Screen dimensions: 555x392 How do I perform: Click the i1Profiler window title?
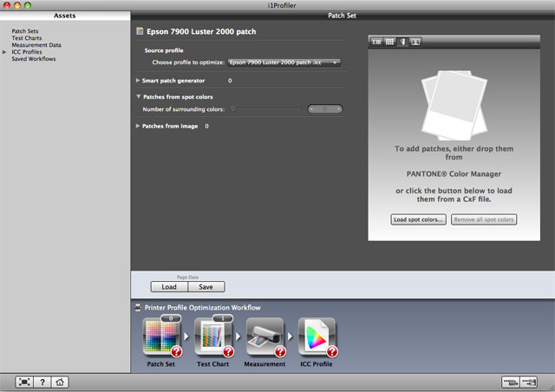click(282, 5)
